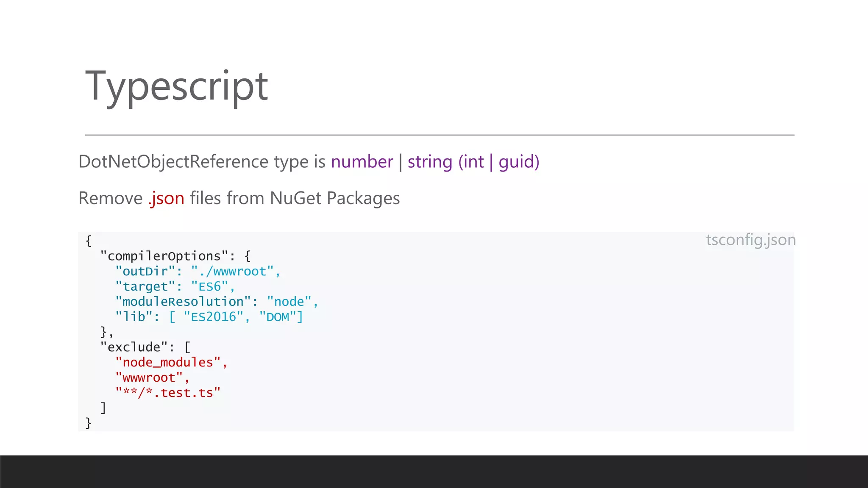Screen dimensions: 868x488
Task: Click the tsconfig.json label
Action: pyautogui.click(x=751, y=240)
